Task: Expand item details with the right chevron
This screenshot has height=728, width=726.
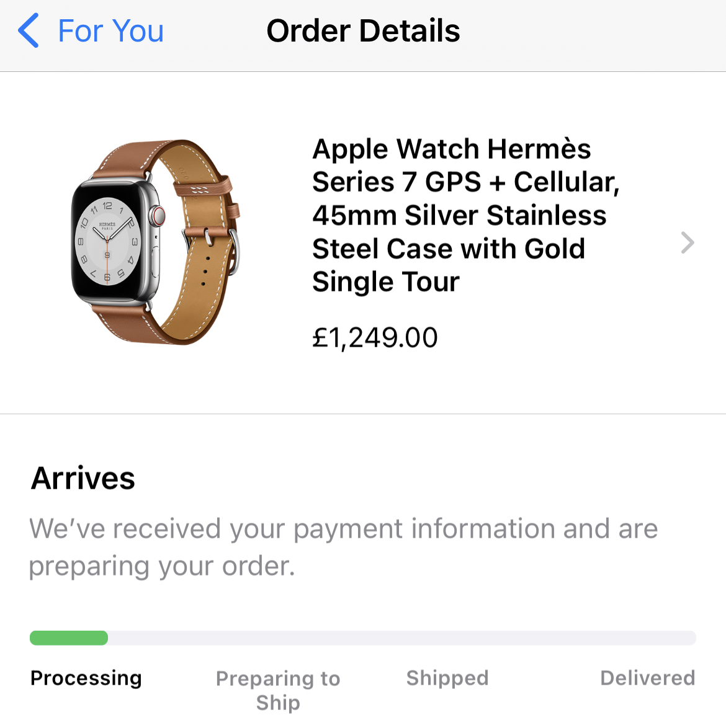Action: 687,242
